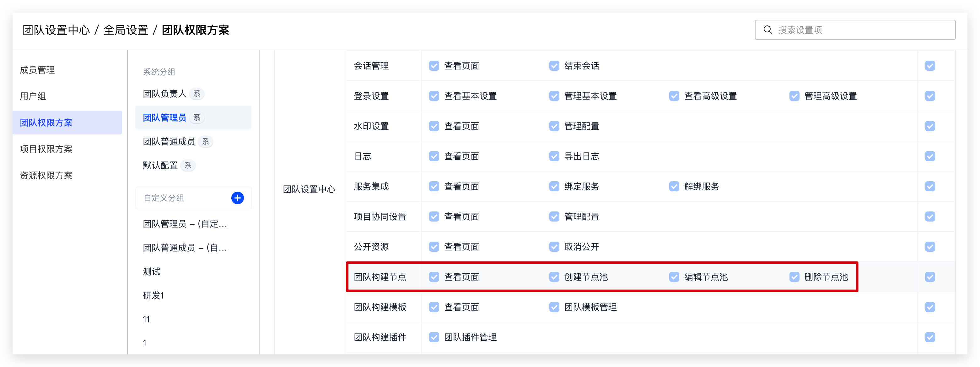Toggle select-all checkbox for 项目协同设置 row

tap(930, 216)
